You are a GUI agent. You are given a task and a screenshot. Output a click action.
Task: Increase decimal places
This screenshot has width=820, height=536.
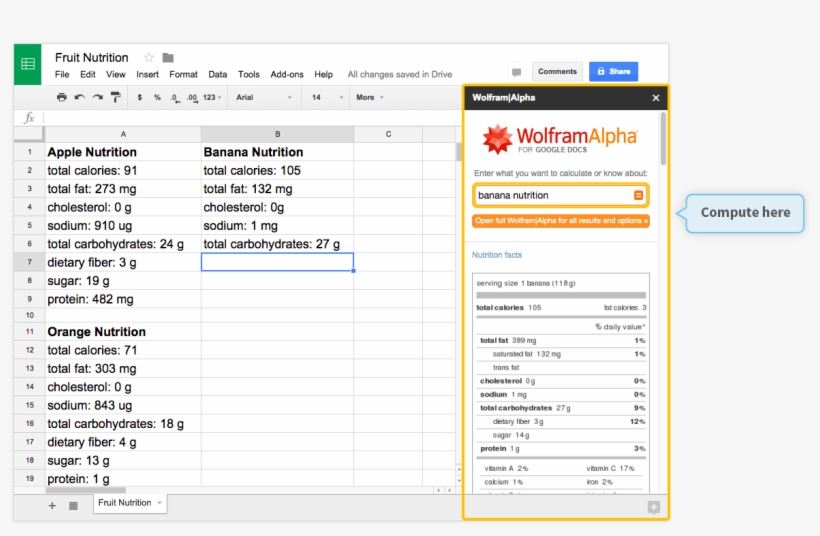192,98
